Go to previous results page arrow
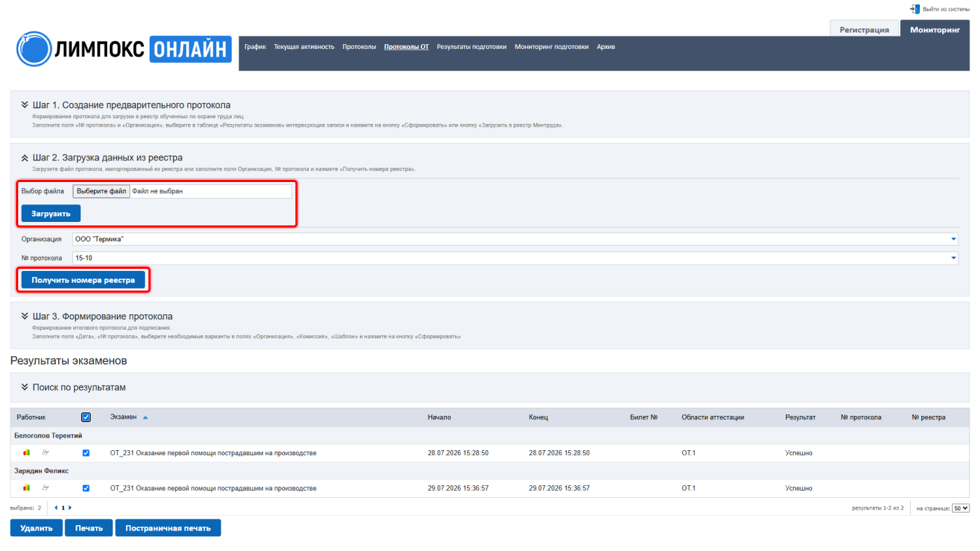The image size is (980, 551). tap(56, 508)
